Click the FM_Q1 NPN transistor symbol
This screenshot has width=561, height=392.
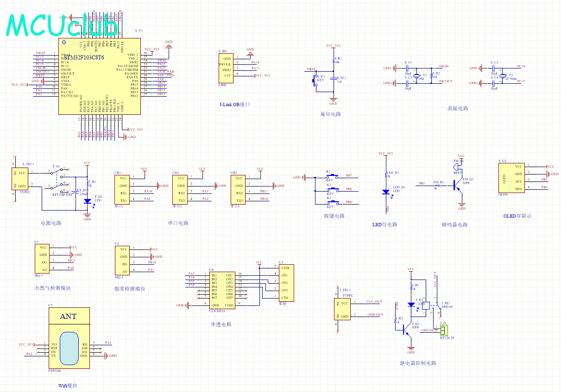click(458, 186)
